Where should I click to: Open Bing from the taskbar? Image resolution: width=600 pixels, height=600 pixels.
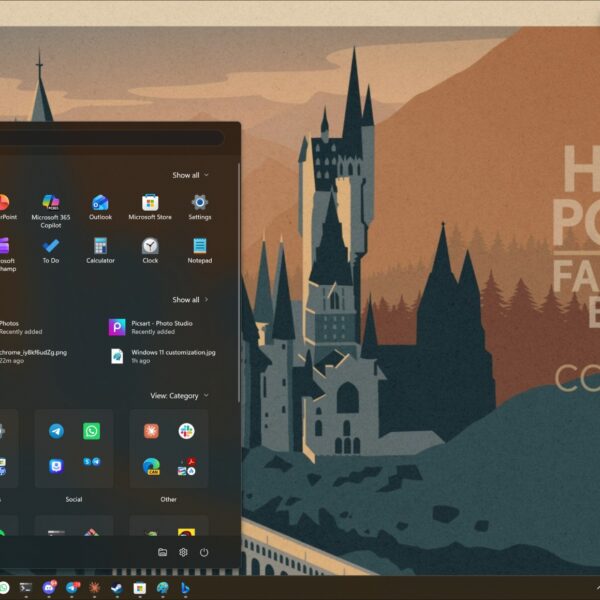[x=185, y=588]
